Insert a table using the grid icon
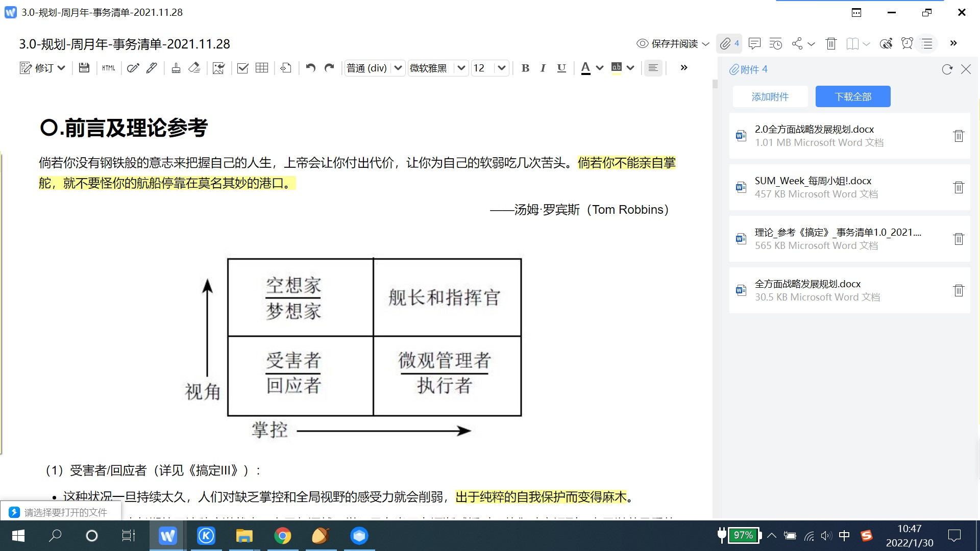980x551 pixels. coord(261,68)
